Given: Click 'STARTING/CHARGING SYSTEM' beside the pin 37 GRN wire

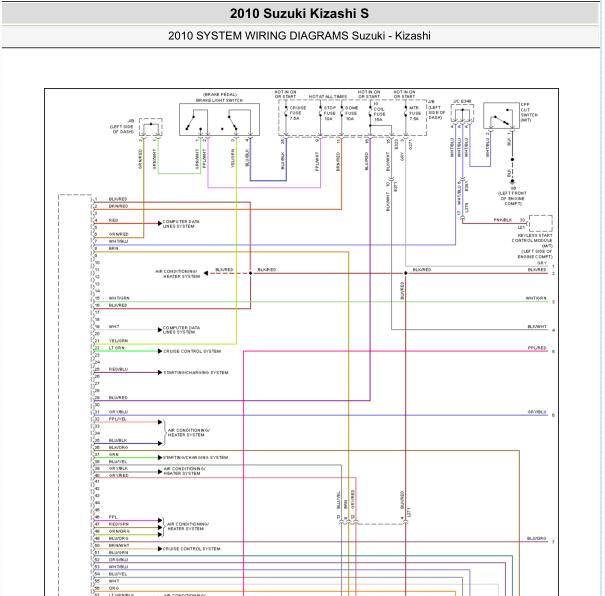Looking at the screenshot, I should (x=196, y=458).
